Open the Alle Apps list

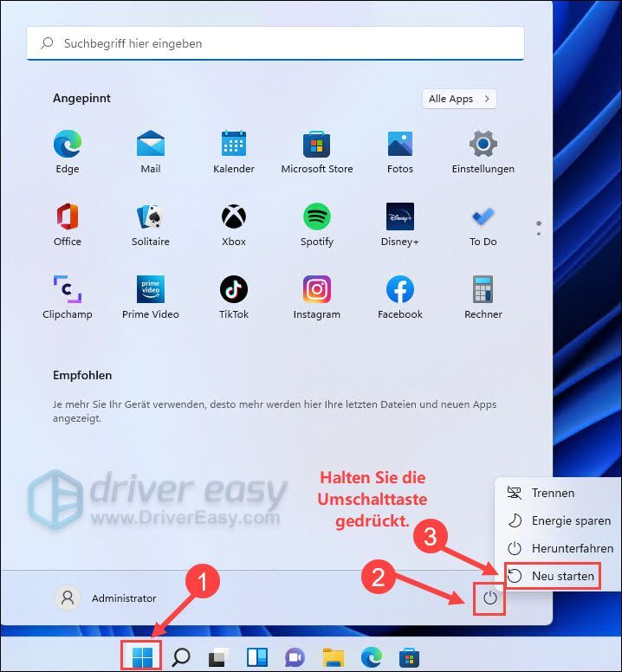[459, 99]
